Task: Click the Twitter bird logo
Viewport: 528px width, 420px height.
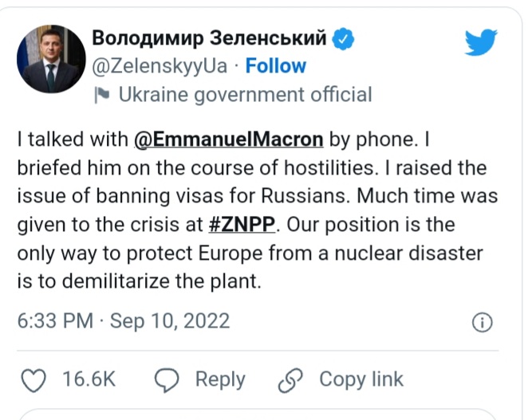Action: click(x=481, y=41)
